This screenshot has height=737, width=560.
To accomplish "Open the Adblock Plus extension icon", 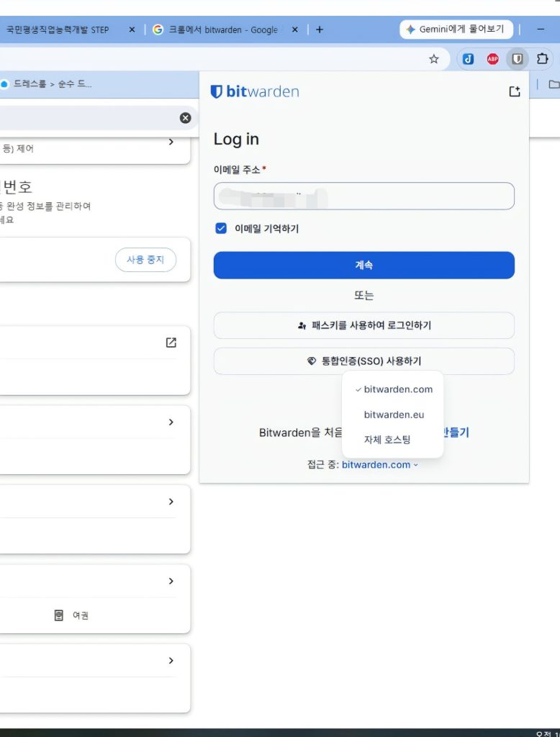I will (492, 59).
